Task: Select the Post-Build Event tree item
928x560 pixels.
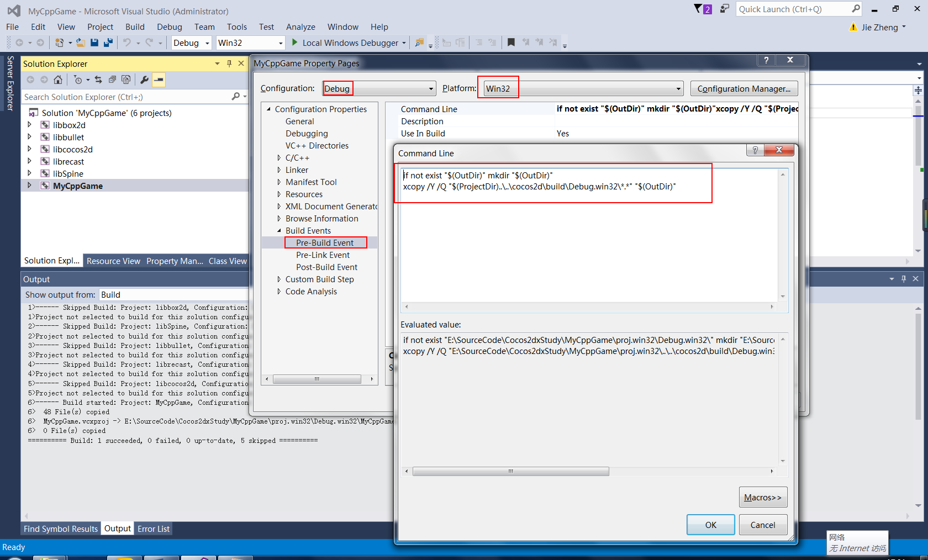Action: 326,267
